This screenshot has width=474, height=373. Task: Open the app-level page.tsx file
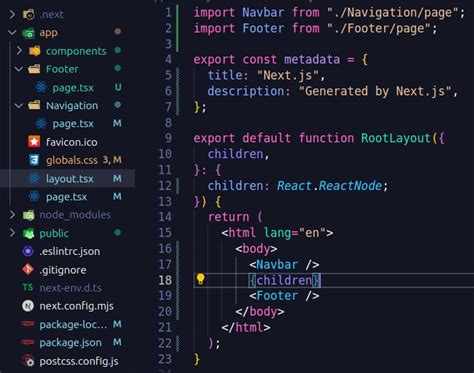click(x=66, y=197)
